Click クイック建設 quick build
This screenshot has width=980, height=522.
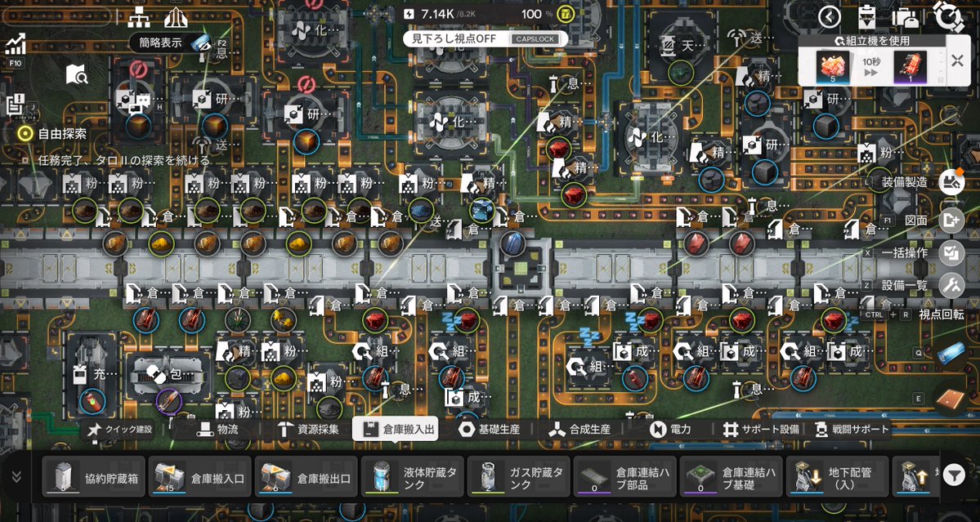point(119,430)
